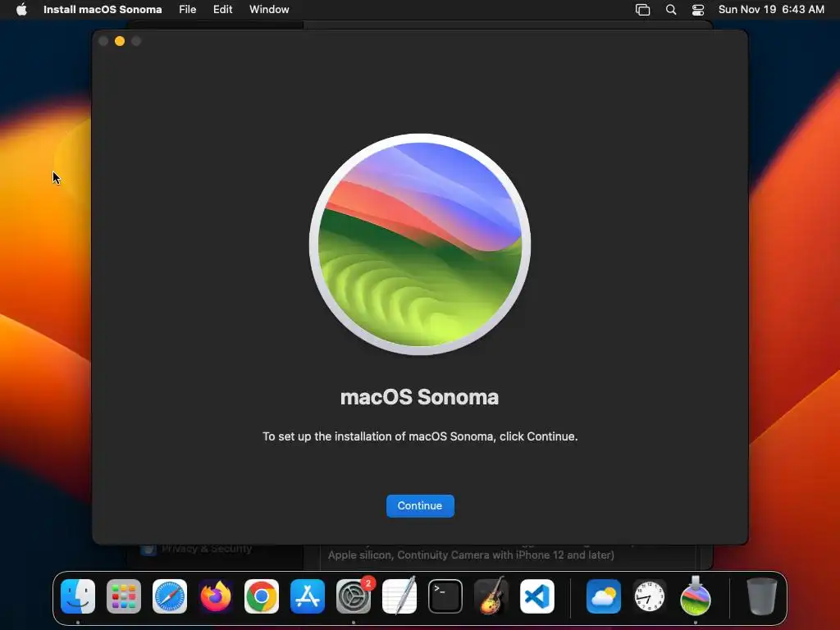Viewport: 840px width, 630px height.
Task: Open Finder from the Dock
Action: pos(78,596)
